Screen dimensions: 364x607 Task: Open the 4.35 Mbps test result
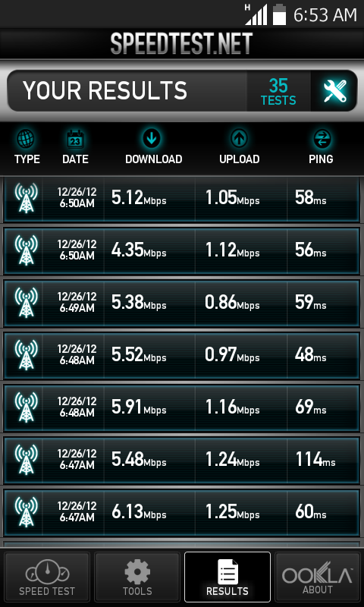[182, 252]
